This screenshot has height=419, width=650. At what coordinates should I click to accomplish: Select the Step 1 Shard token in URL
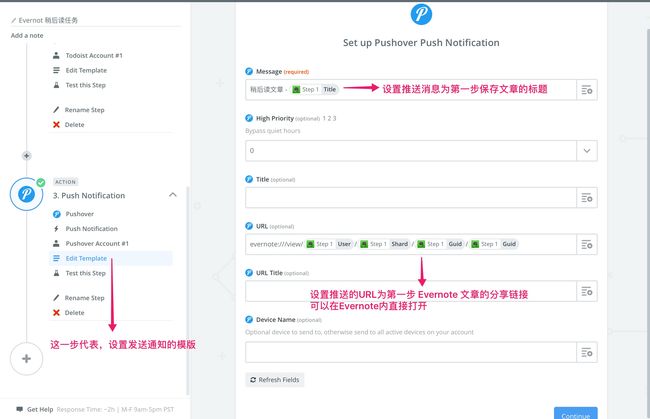pyautogui.click(x=385, y=244)
